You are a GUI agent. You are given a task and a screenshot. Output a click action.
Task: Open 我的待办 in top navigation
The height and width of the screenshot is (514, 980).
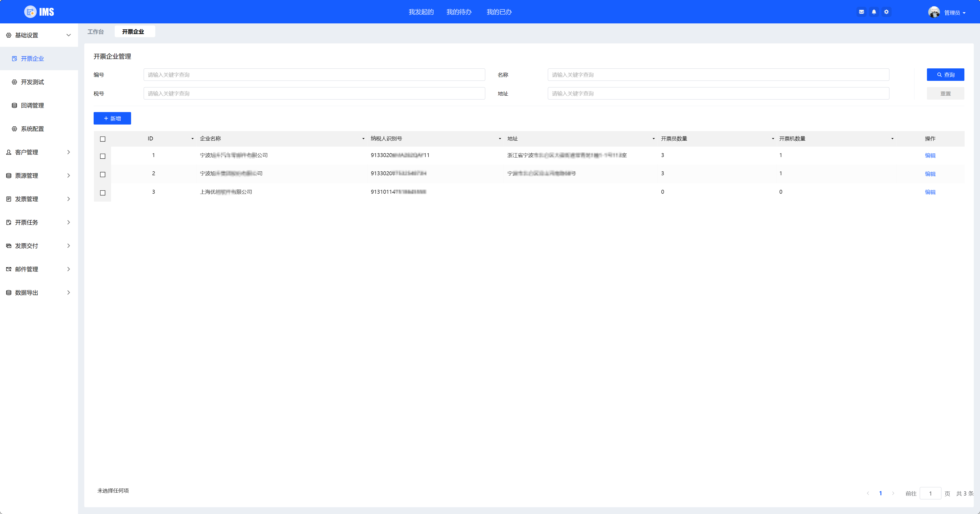tap(459, 12)
